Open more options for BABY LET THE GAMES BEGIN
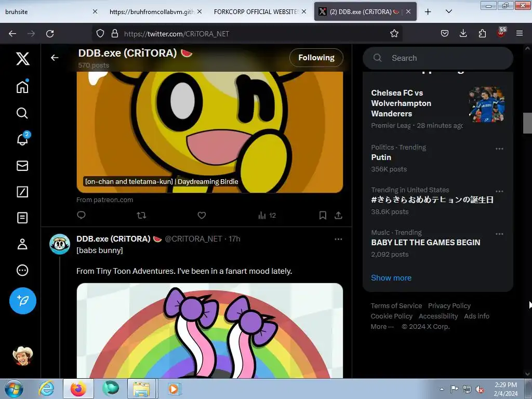Screen dimensions: 532x399 pos(499,234)
